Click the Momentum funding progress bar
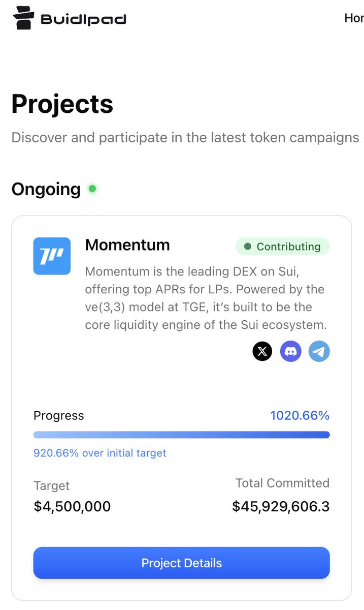The width and height of the screenshot is (364, 610). [181, 435]
